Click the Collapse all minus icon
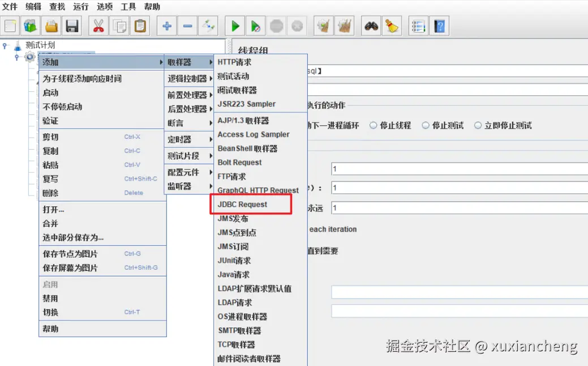Image resolution: width=588 pixels, height=366 pixels. 187,26
